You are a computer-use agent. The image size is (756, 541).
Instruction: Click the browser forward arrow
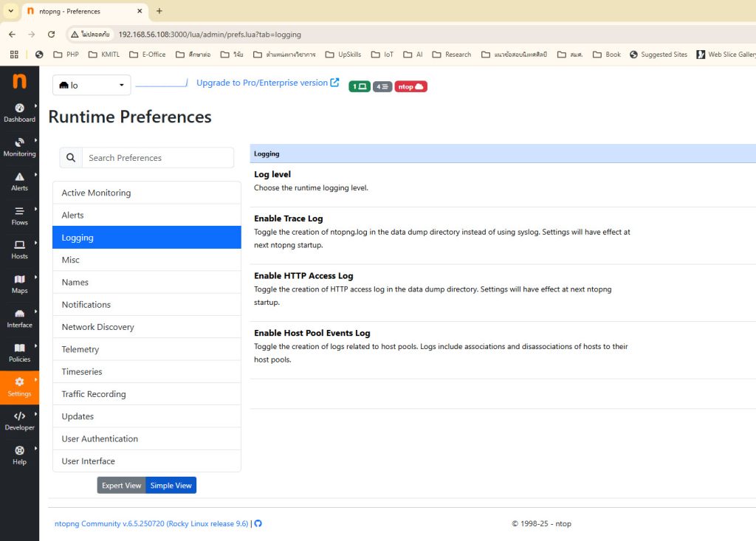(31, 34)
